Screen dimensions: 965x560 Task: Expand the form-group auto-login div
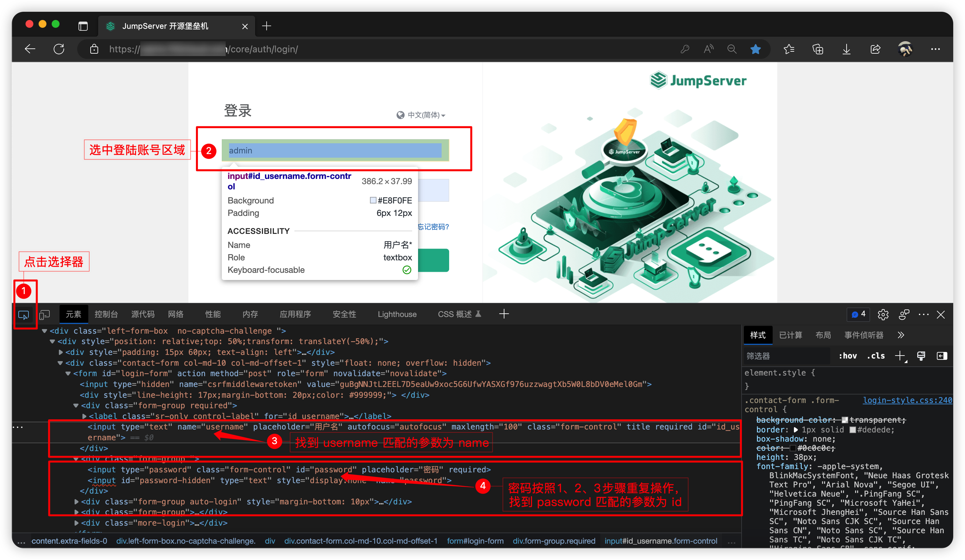pyautogui.click(x=76, y=501)
